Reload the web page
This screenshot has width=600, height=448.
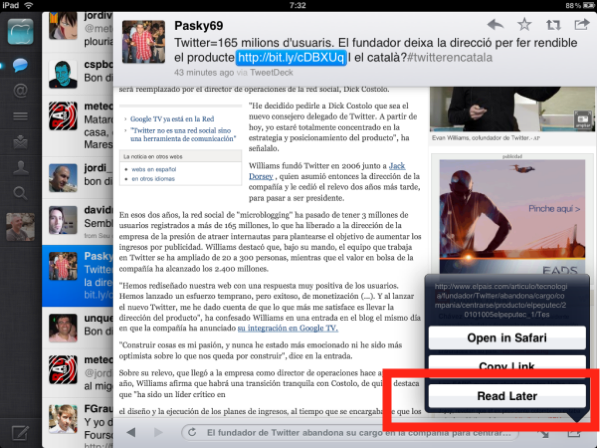[x=192, y=432]
